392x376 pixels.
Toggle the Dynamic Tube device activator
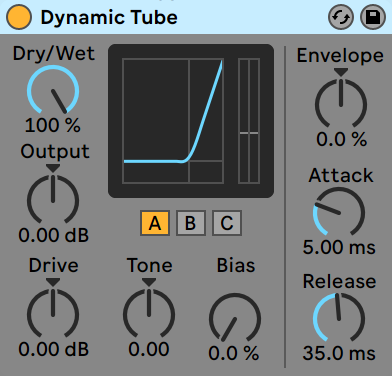coord(19,17)
